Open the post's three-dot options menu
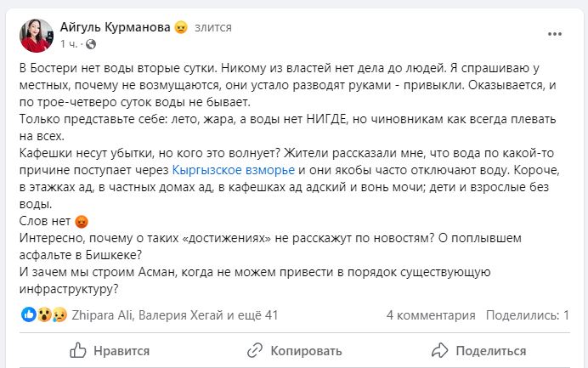 (555, 34)
